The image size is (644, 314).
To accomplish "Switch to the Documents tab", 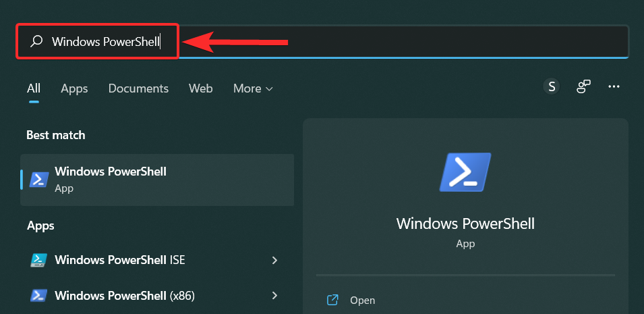I will [138, 88].
